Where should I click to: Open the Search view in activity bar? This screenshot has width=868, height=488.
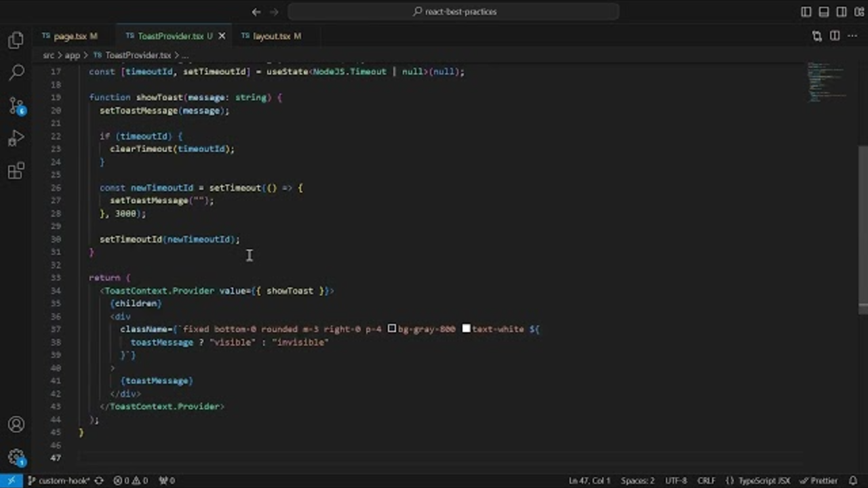16,72
